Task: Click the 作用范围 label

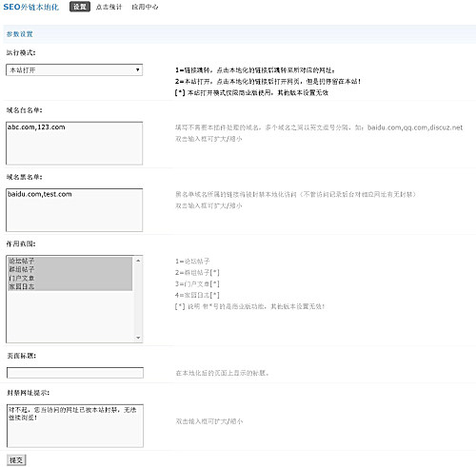Action: pyautogui.click(x=21, y=243)
